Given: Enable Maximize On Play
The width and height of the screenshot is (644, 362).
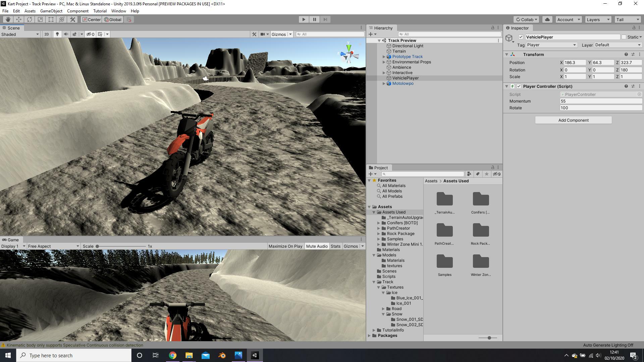Looking at the screenshot, I should click(x=285, y=246).
